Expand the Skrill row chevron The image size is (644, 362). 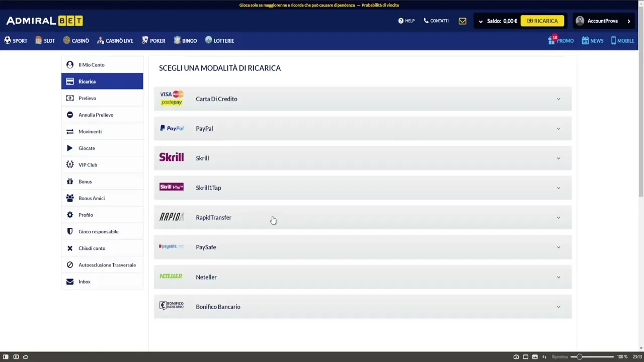pos(558,158)
